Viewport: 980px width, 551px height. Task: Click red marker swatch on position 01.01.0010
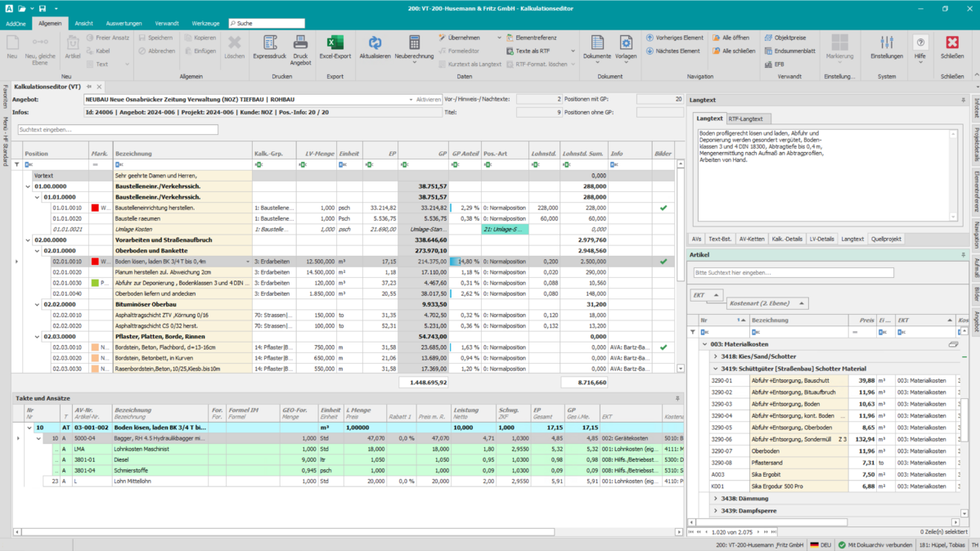point(95,208)
